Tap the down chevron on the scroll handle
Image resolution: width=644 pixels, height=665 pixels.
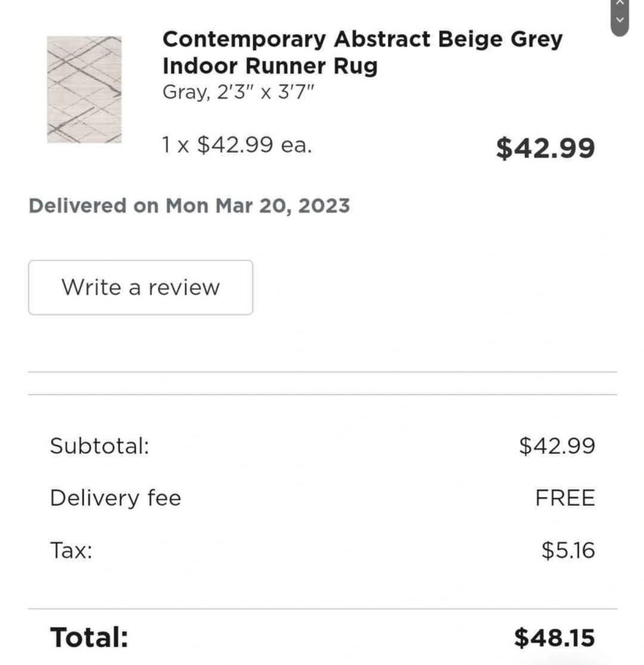coord(620,20)
